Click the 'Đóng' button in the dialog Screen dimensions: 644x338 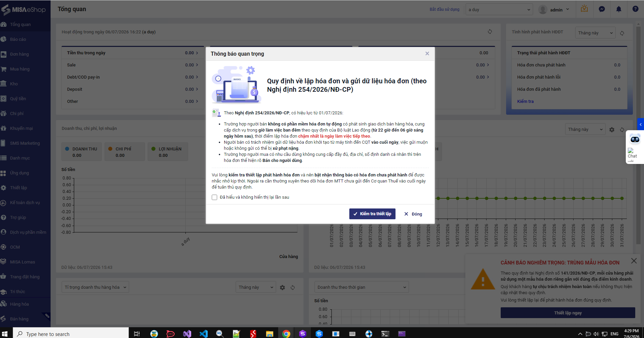(413, 214)
